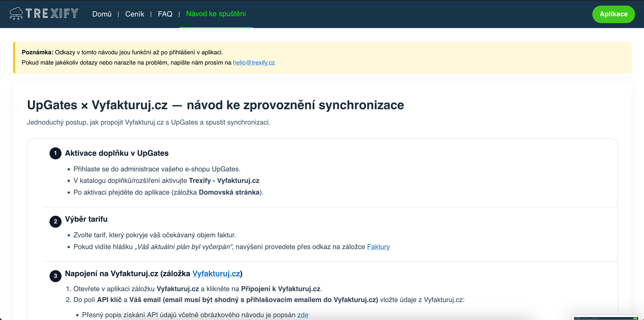644x320 pixels.
Task: Go to the FAQ page
Action: (x=165, y=14)
